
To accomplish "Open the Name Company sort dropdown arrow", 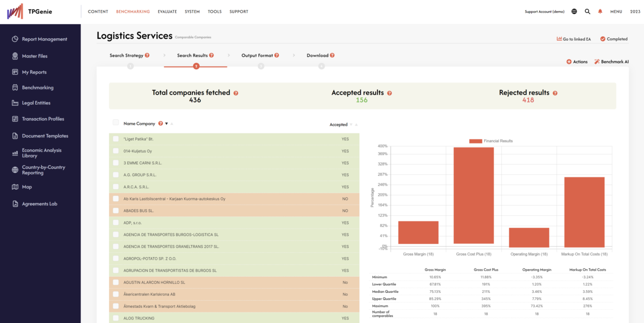I will [167, 124].
